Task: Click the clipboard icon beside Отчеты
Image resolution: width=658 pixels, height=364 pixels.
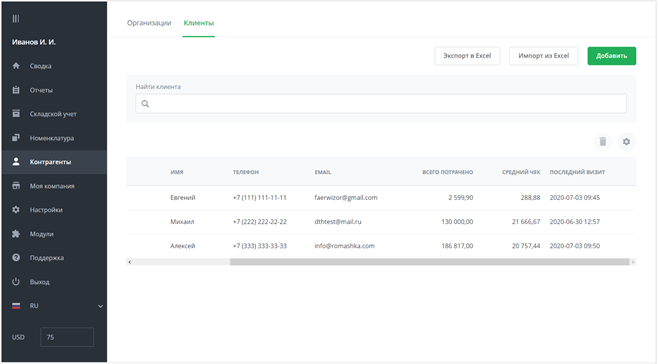Action: 16,90
